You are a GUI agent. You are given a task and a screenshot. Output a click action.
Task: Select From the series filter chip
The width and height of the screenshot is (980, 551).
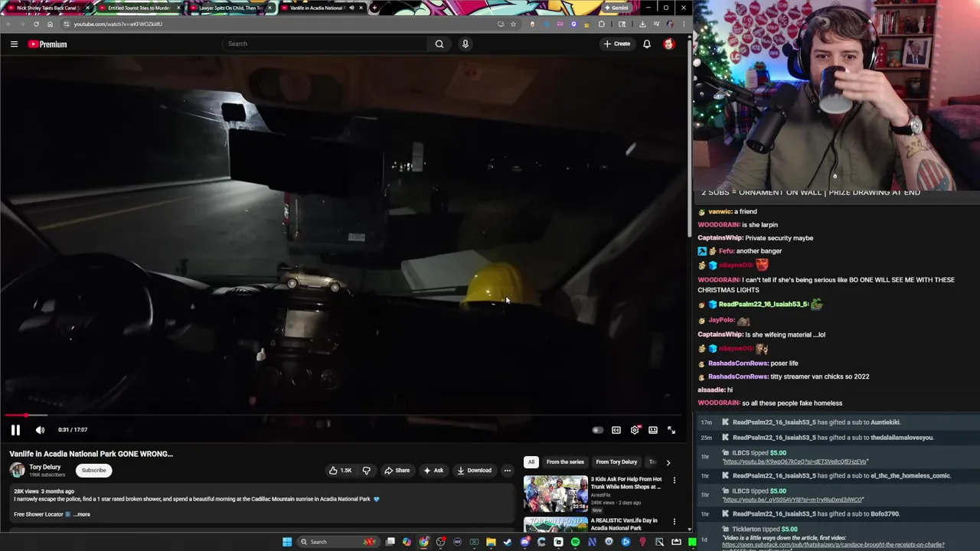(x=565, y=462)
